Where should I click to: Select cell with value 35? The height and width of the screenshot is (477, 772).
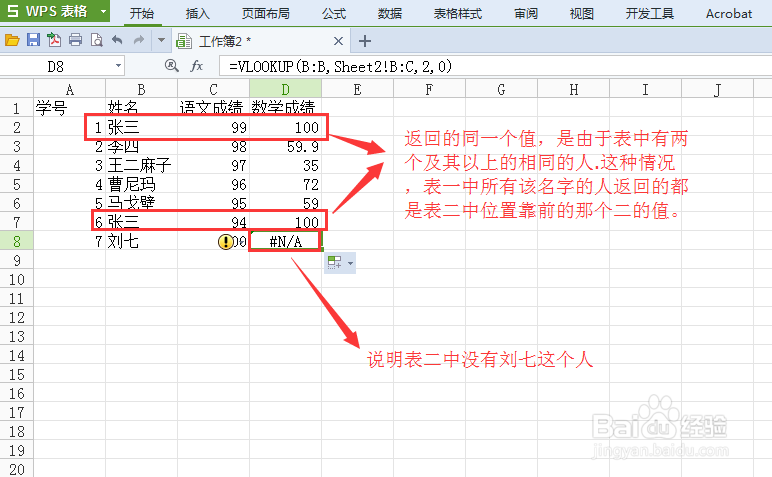(x=286, y=165)
